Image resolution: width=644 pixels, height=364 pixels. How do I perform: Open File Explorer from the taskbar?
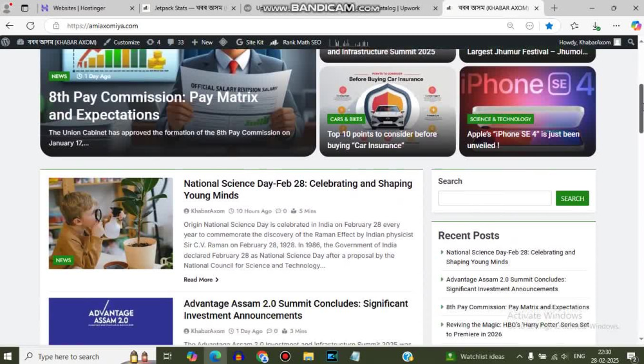(x=308, y=356)
